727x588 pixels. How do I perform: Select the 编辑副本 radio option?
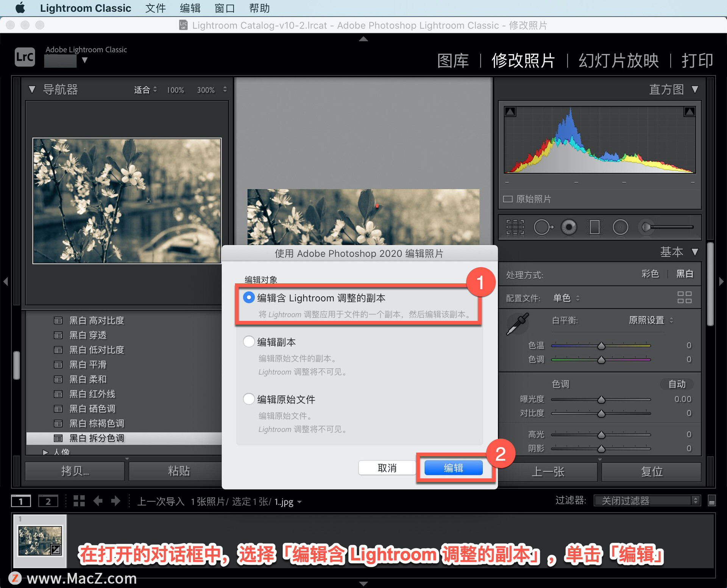(248, 342)
